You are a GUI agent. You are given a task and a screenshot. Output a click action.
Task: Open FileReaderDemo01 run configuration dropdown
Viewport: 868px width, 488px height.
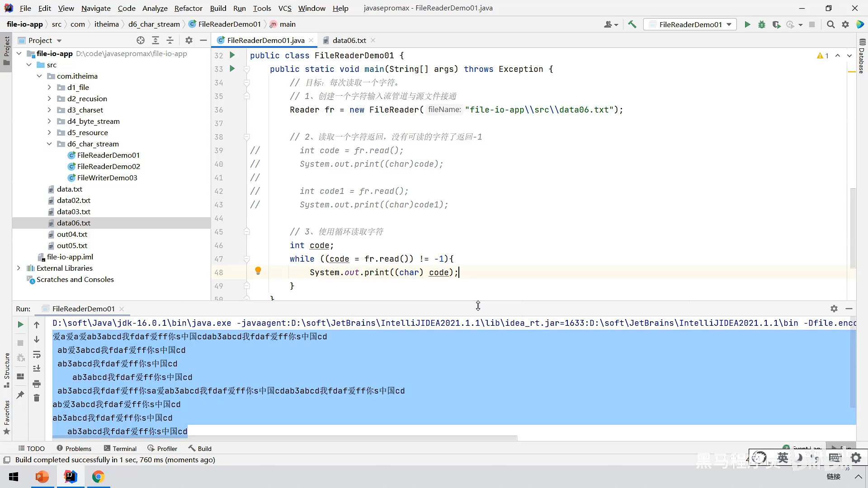[690, 24]
